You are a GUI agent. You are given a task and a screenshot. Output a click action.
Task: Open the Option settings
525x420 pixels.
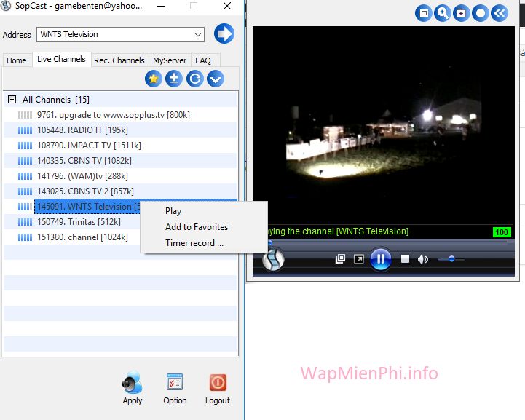tap(175, 388)
